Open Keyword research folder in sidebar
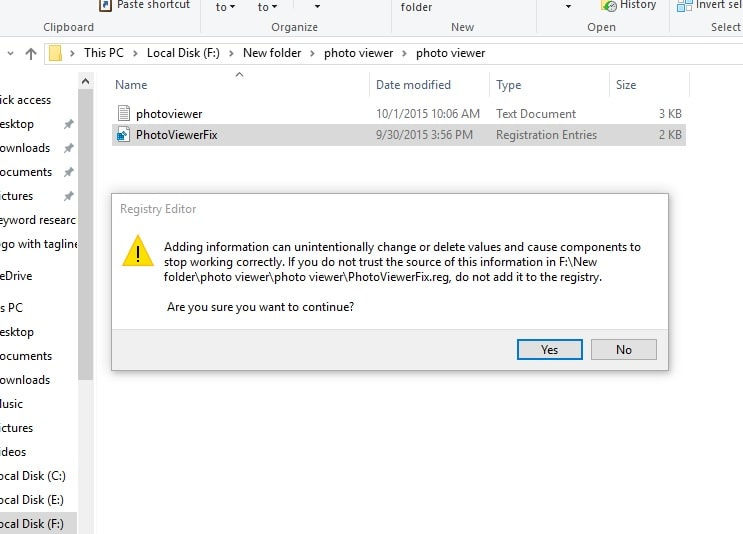The image size is (743, 534). pyautogui.click(x=38, y=220)
